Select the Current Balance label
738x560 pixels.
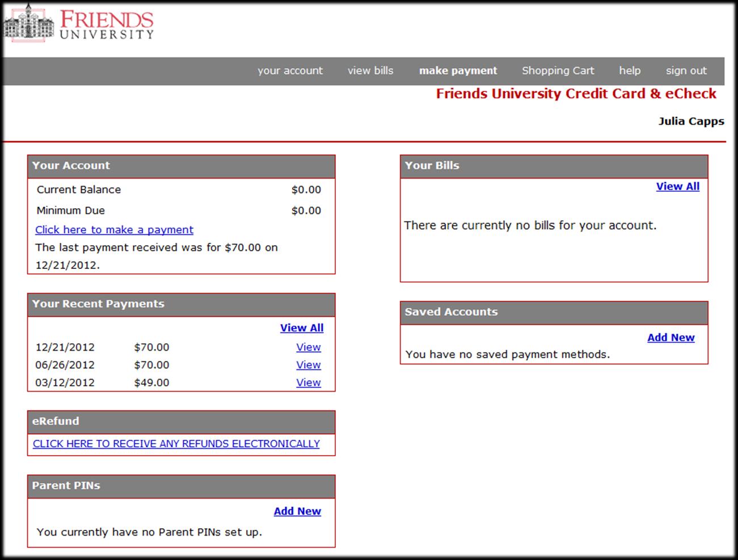(x=79, y=190)
